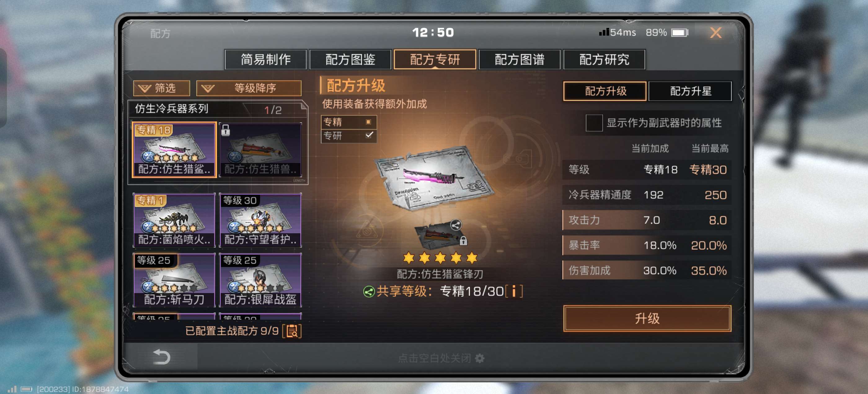The width and height of the screenshot is (868, 394).
Task: Switch to 配方升星 button
Action: pos(690,91)
